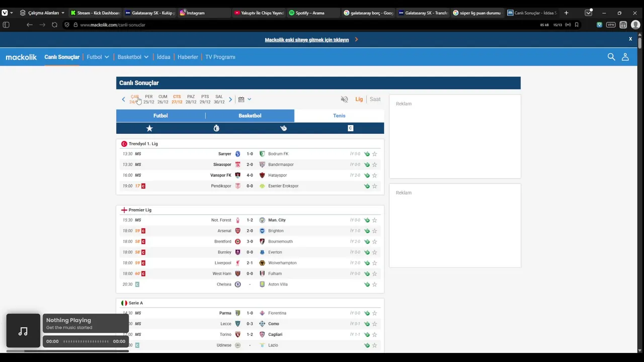644x362 pixels.
Task: Click Mackolik eski siteye gitmek link
Action: 307,40
